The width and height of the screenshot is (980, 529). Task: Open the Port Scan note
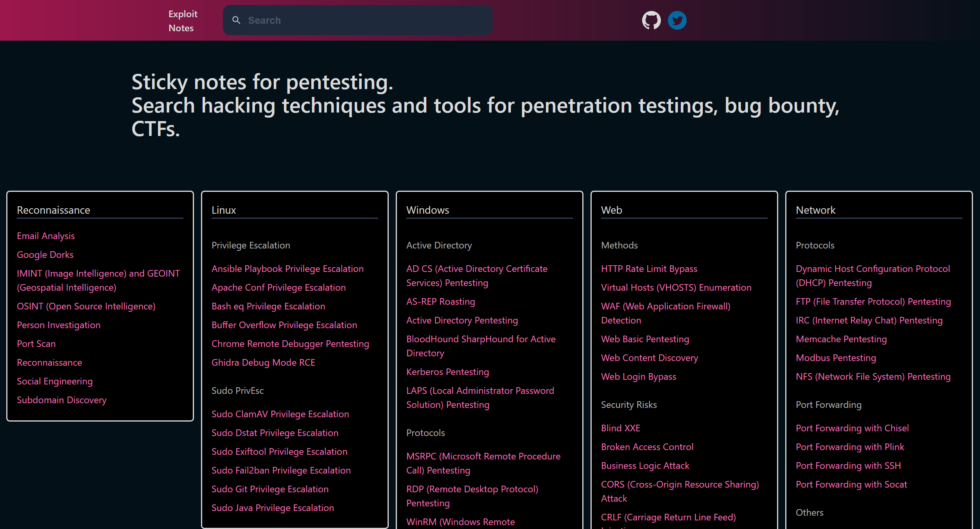[36, 344]
